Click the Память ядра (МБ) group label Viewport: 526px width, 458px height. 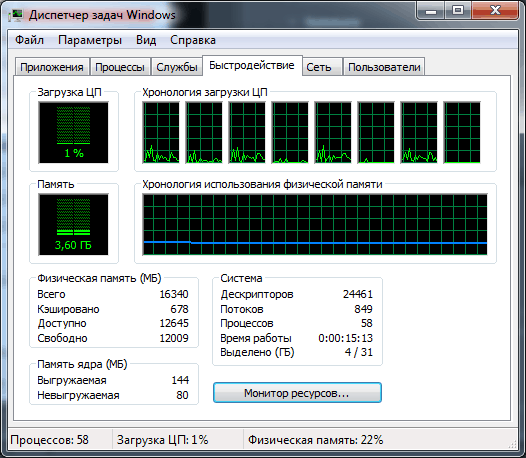(82, 364)
